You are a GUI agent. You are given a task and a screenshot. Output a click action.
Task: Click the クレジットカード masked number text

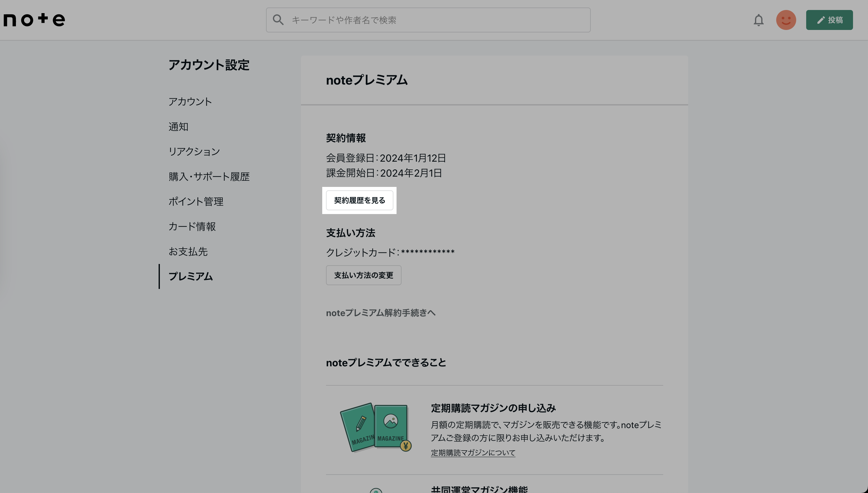point(390,252)
